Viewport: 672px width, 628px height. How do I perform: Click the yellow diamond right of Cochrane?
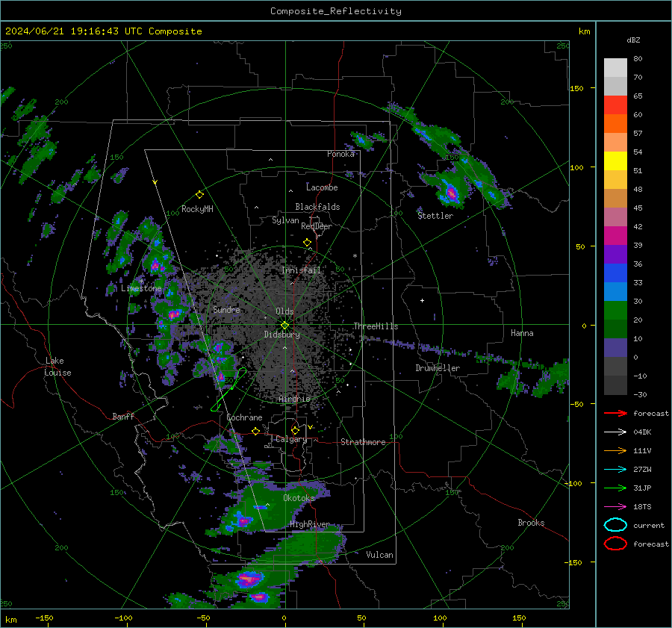255,431
